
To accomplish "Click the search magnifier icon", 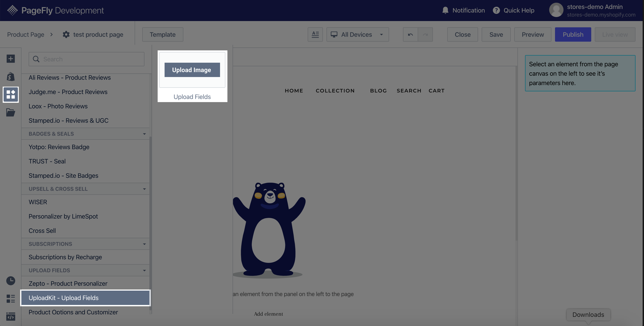I will (x=36, y=59).
